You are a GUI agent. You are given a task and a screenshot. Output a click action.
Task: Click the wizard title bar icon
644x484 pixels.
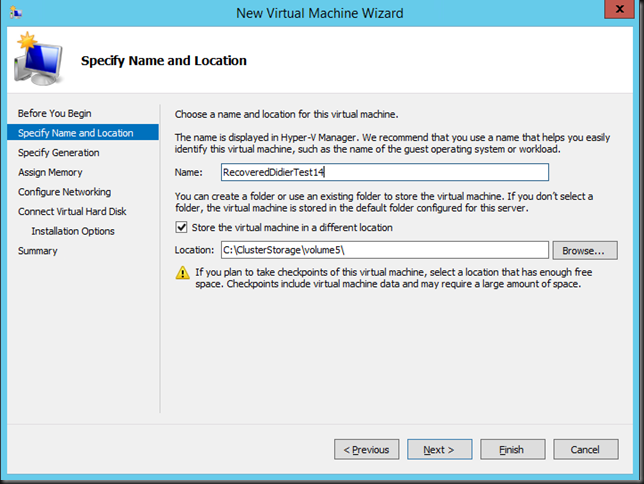point(16,12)
